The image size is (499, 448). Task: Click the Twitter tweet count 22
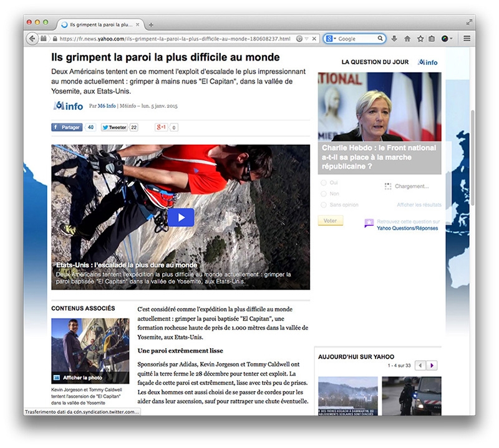click(134, 127)
